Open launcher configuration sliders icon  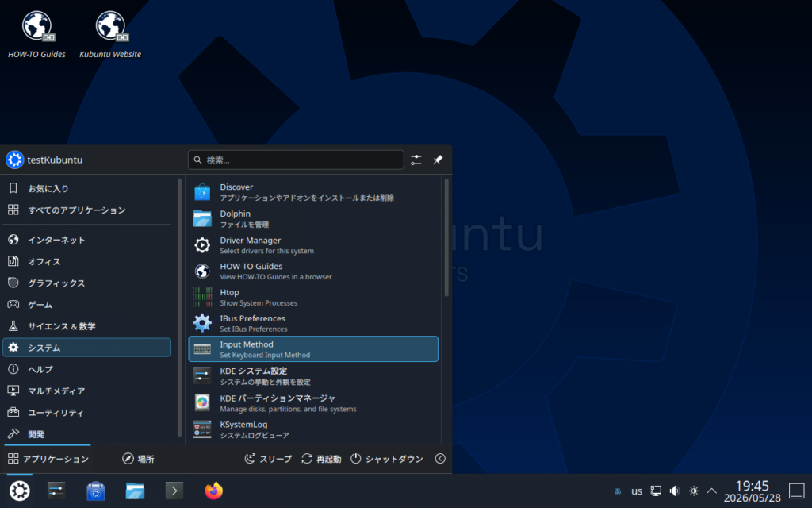point(416,160)
